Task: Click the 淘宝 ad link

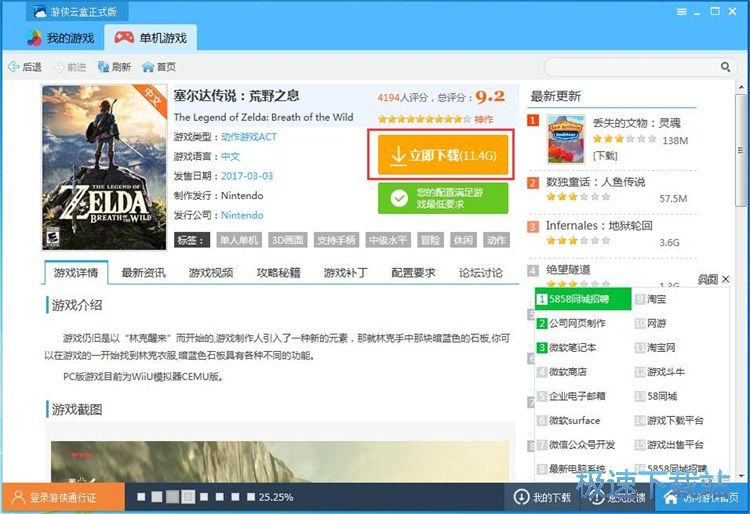Action: click(657, 299)
